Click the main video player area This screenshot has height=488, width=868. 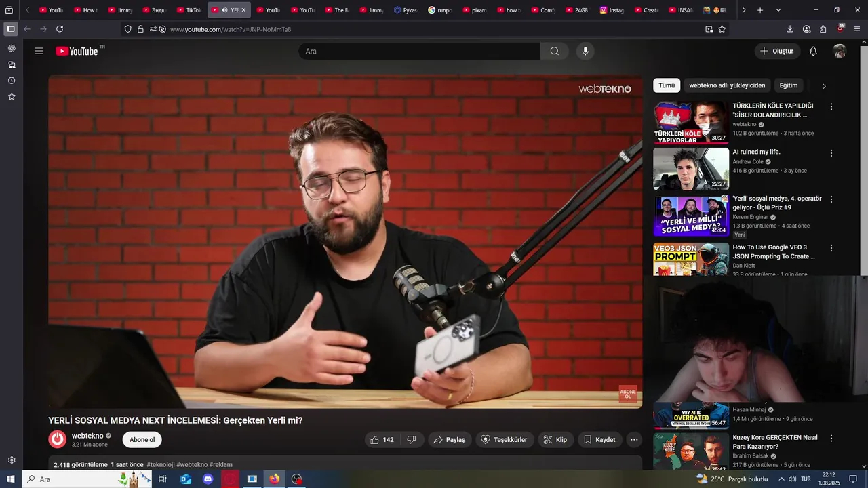[345, 241]
